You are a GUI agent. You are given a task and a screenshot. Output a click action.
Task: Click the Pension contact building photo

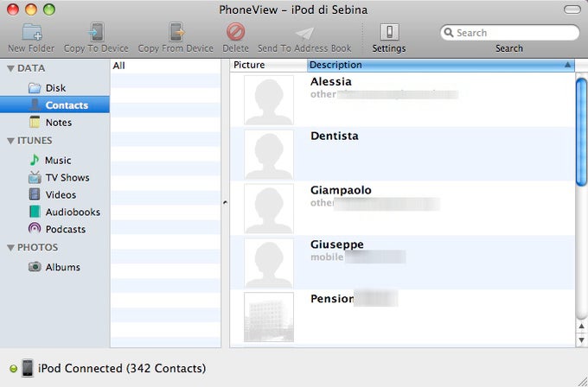point(269,317)
